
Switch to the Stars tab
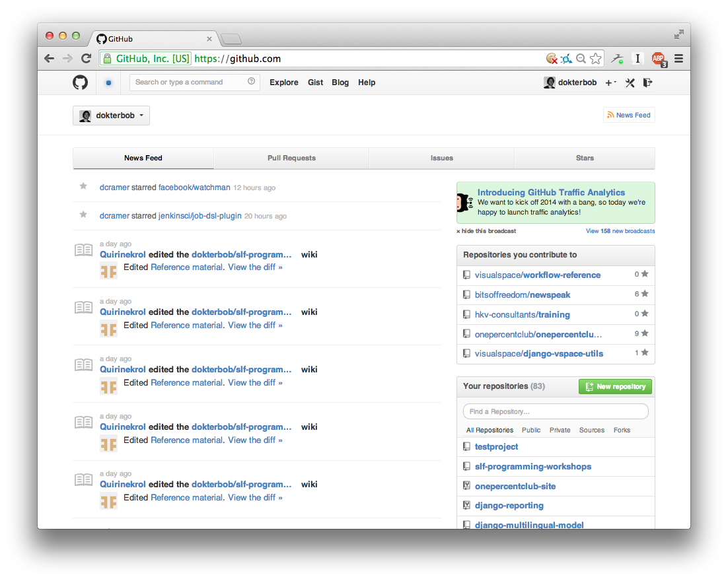585,158
